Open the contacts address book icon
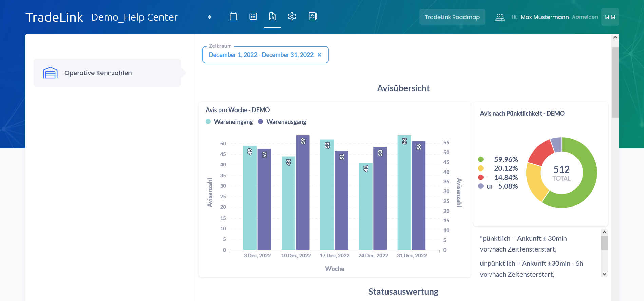 click(312, 17)
